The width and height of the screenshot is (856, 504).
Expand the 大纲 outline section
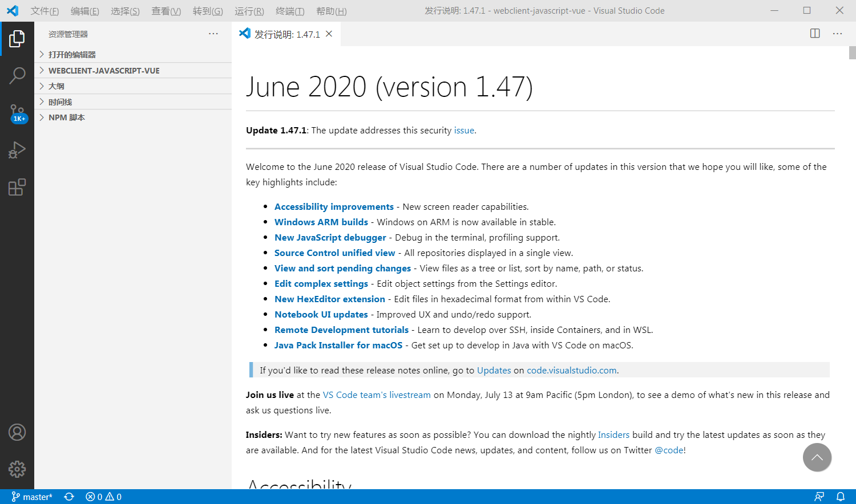point(133,86)
